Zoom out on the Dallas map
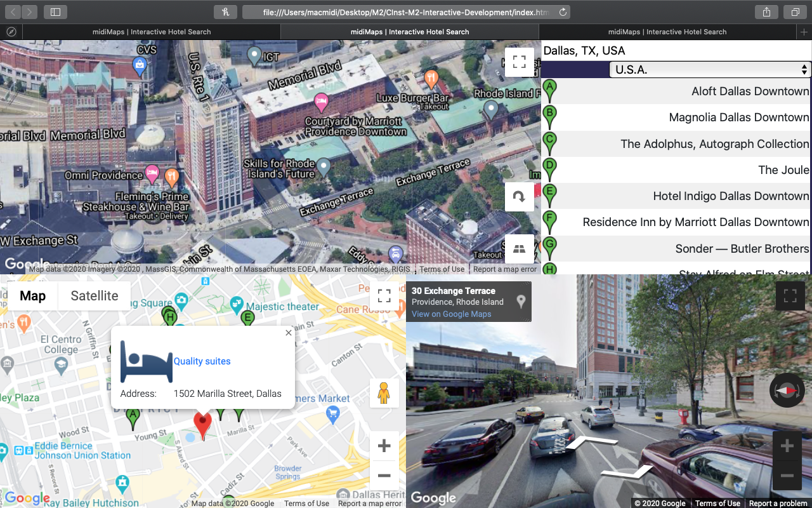Image resolution: width=812 pixels, height=508 pixels. pyautogui.click(x=384, y=475)
